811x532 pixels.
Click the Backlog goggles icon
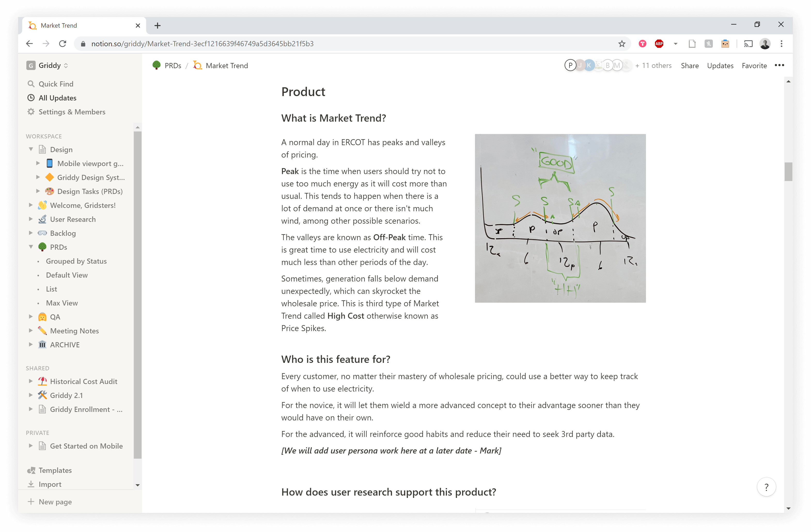(x=42, y=233)
